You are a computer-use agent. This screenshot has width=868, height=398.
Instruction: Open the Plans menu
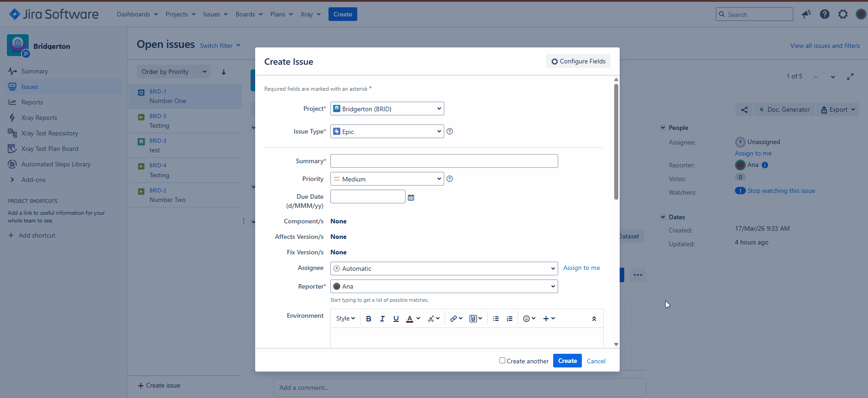pos(281,14)
